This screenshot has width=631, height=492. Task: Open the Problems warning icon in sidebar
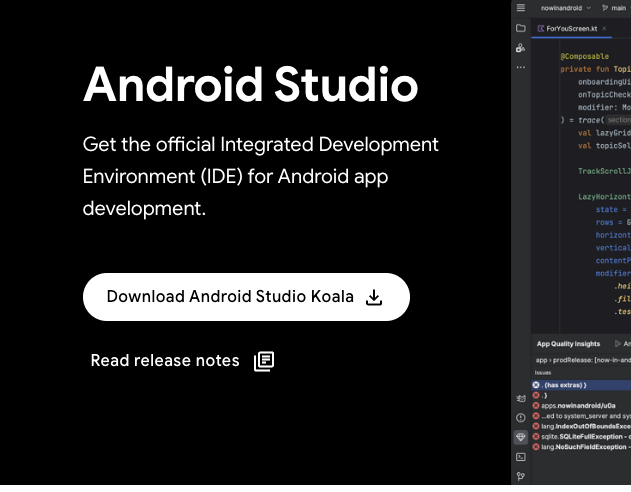tap(521, 418)
